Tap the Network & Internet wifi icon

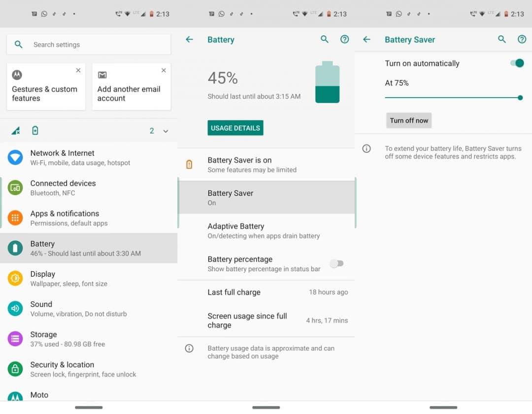pos(15,157)
